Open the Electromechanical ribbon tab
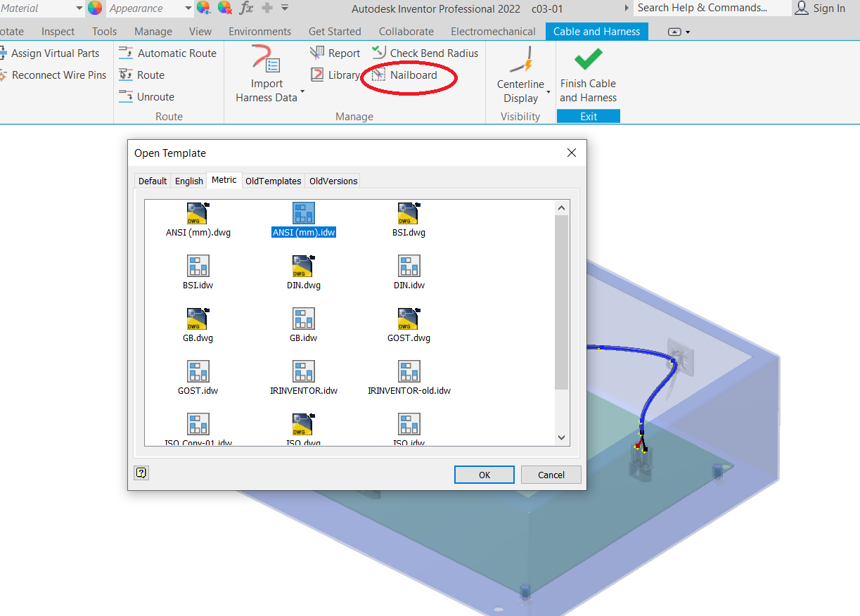 tap(494, 32)
